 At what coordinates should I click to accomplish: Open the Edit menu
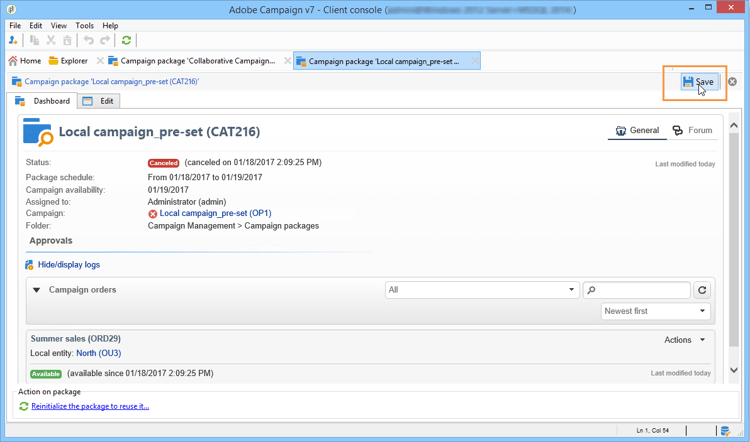pyautogui.click(x=35, y=25)
